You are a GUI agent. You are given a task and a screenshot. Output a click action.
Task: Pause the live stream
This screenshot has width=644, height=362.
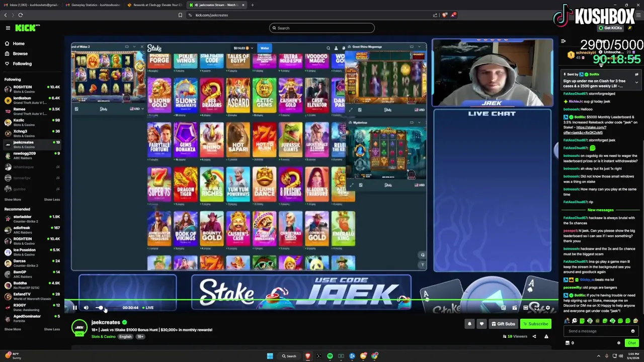pos(74,308)
